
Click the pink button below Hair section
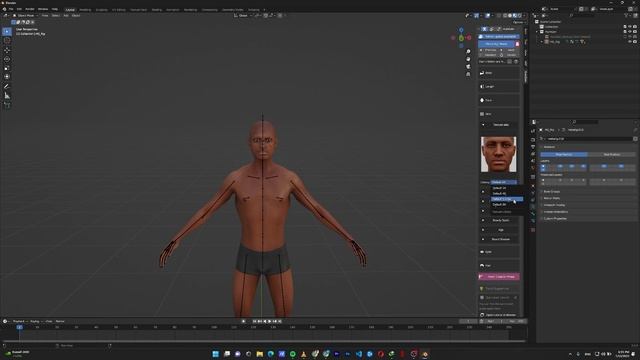(499, 276)
